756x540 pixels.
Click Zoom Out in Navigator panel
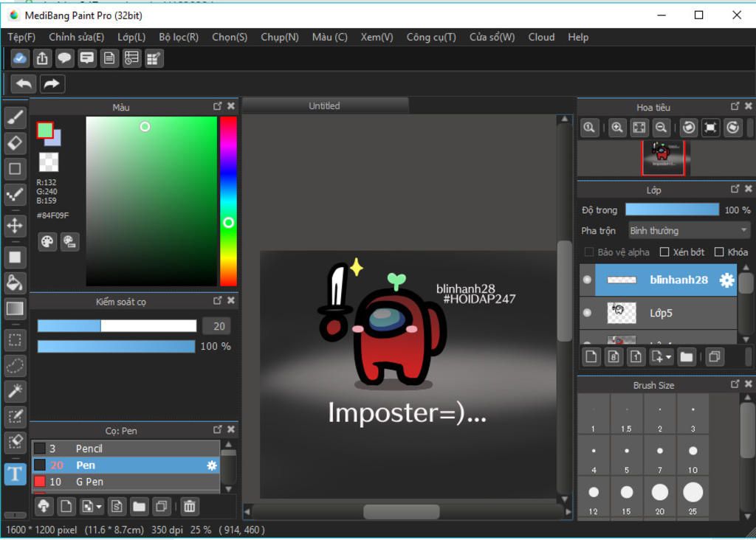coord(661,128)
